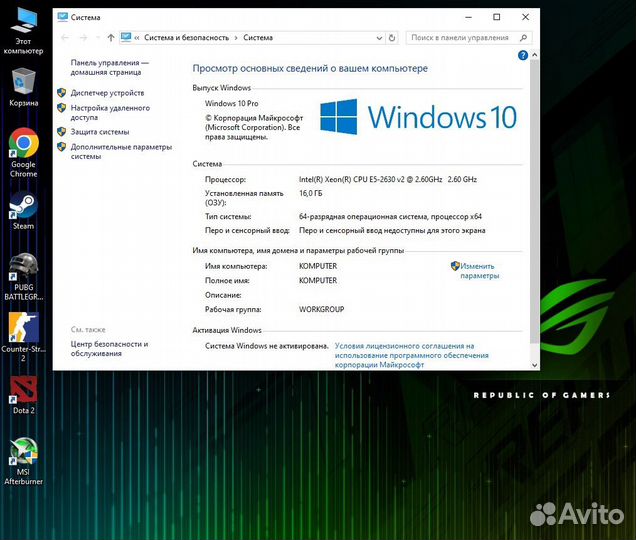This screenshot has width=636, height=540.
Task: Expand the address bar history dropdown
Action: point(379,38)
